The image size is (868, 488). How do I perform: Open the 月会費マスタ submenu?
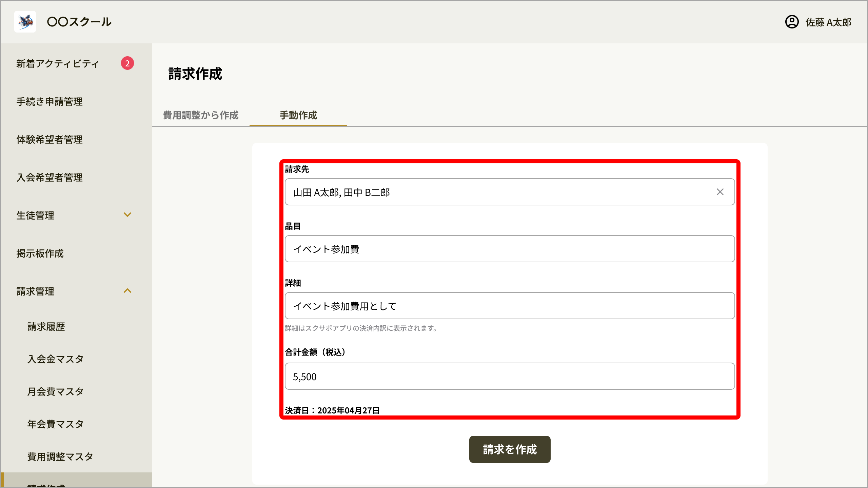[x=56, y=392]
